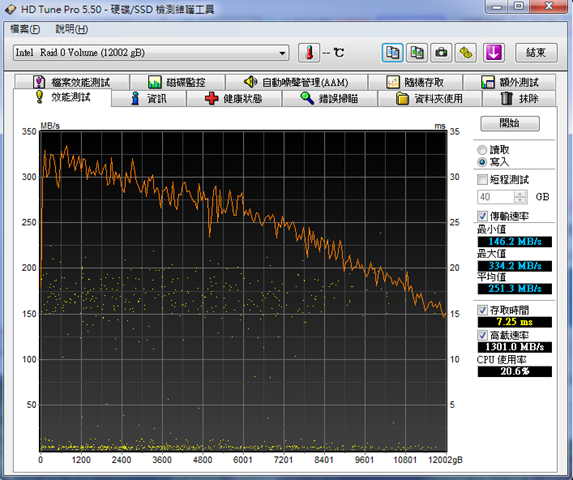The height and width of the screenshot is (480, 573).
Task: Click the thermometer temperature icon
Action: click(x=309, y=53)
